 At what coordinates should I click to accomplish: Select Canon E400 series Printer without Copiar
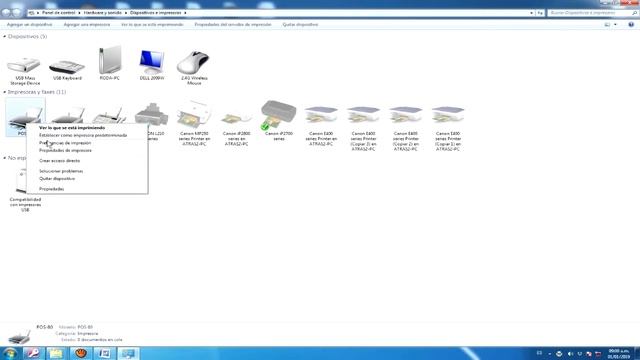[321, 126]
